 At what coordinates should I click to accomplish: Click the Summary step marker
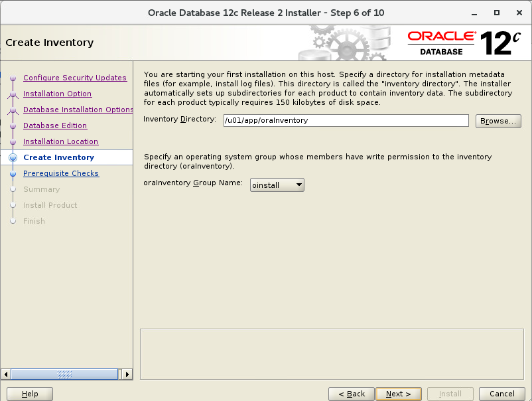13,189
